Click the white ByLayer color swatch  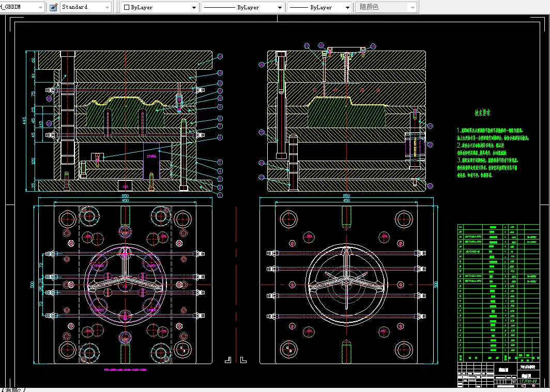click(x=126, y=8)
